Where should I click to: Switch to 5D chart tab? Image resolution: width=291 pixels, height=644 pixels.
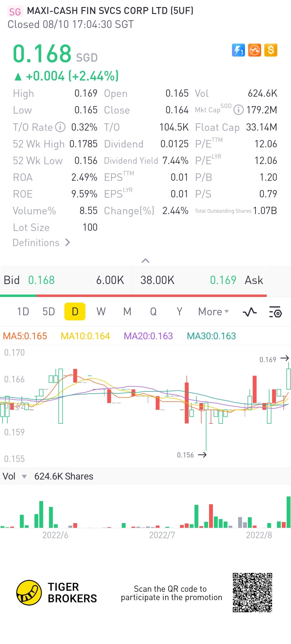coord(49,311)
